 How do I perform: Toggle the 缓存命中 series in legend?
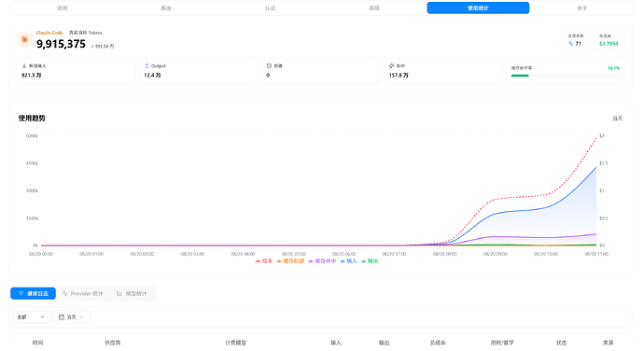[322, 261]
